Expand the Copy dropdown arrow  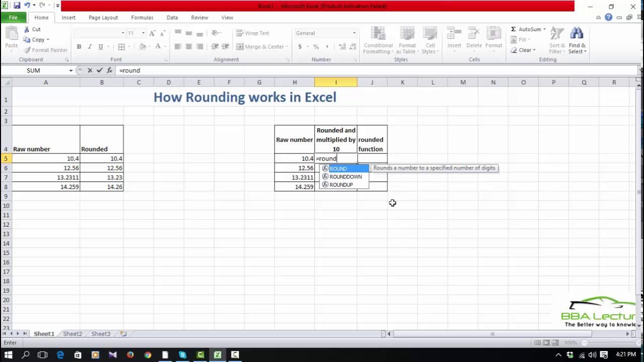(x=48, y=40)
